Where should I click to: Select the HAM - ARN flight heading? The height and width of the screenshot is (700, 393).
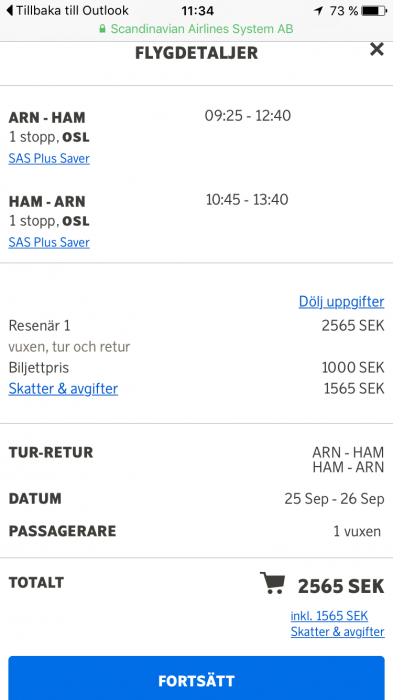point(47,202)
